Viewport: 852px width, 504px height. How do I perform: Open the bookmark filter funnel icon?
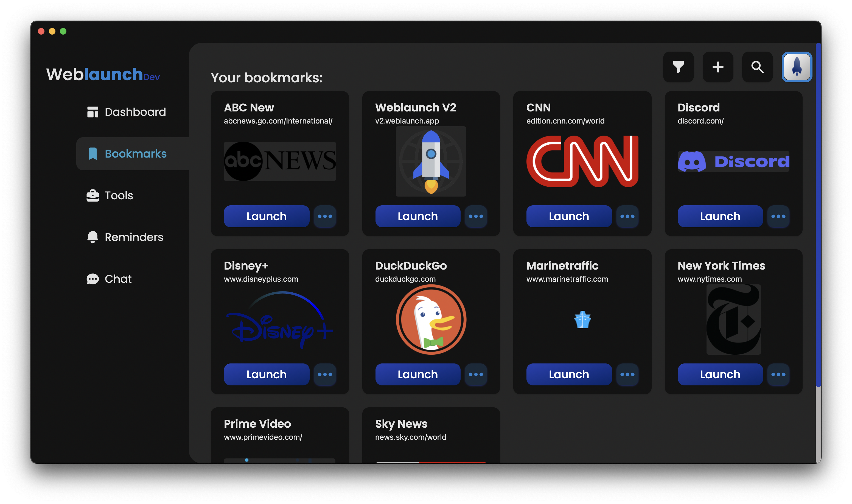click(x=678, y=67)
